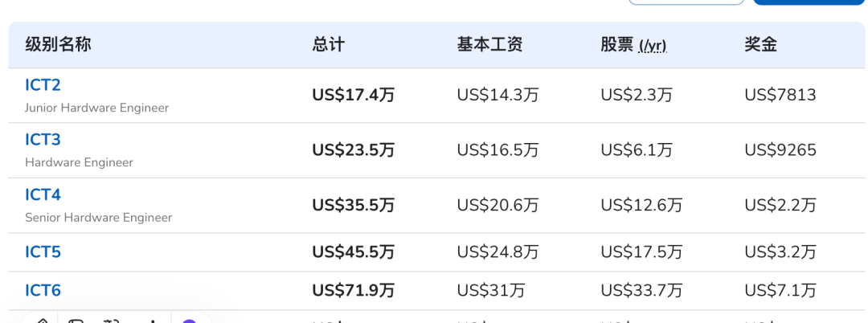Open the ICT2 level link

point(43,85)
